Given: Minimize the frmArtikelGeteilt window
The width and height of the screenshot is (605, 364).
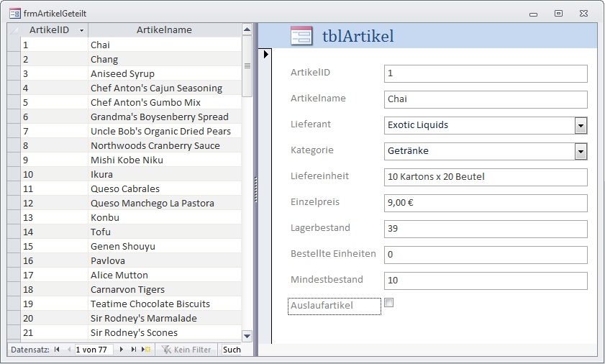Looking at the screenshot, I should [x=534, y=14].
